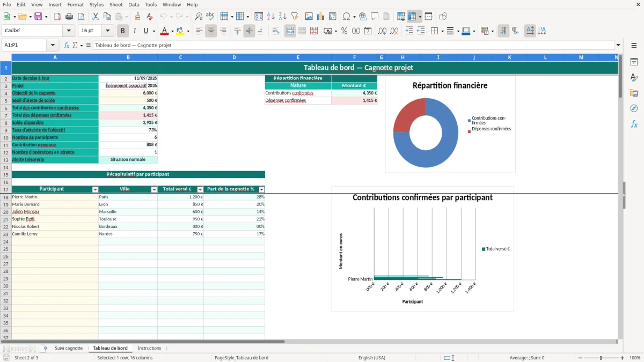Click the Define Print Area icon

pyautogui.click(x=401, y=17)
